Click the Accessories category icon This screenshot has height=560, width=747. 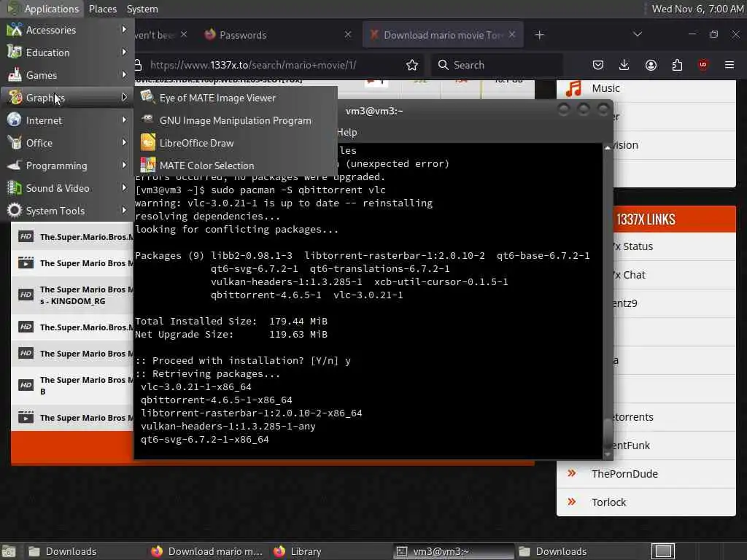(15, 29)
